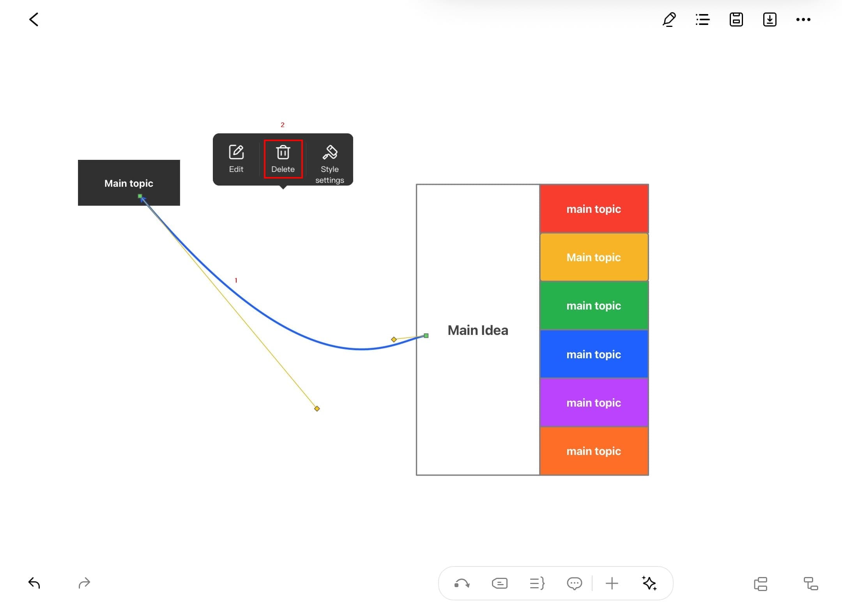Add a sibling topic
This screenshot has width=842, height=616.
[761, 584]
